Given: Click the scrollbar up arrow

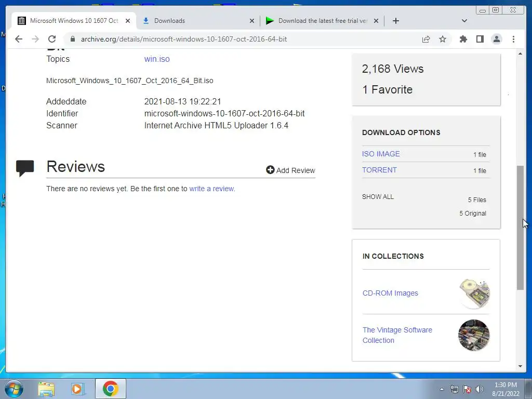Looking at the screenshot, I should tap(520, 54).
